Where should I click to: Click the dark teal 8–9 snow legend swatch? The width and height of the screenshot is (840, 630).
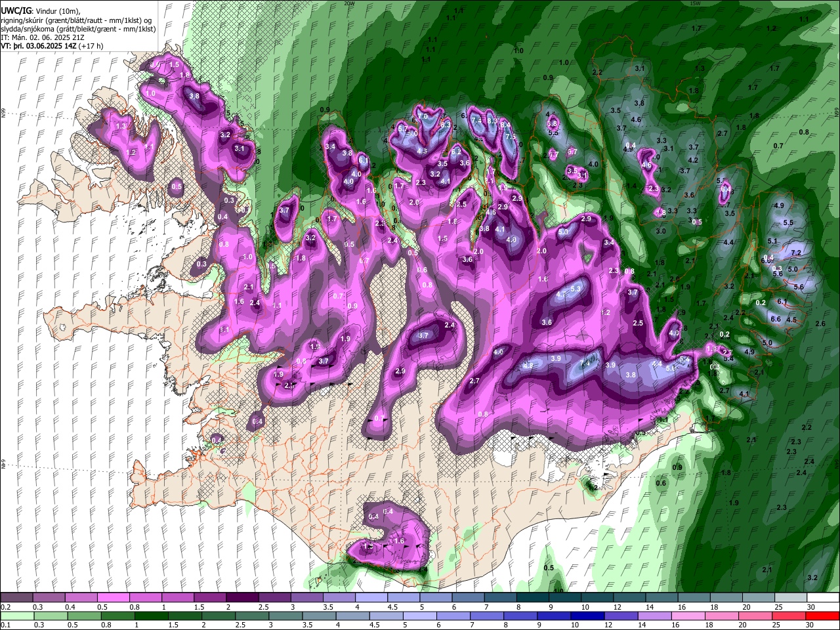tap(532, 598)
